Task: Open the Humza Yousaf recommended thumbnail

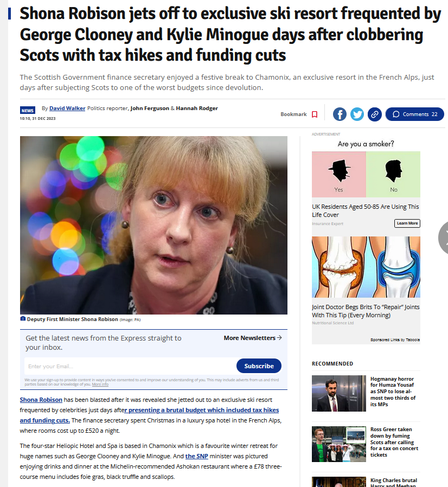Action: coord(339,393)
